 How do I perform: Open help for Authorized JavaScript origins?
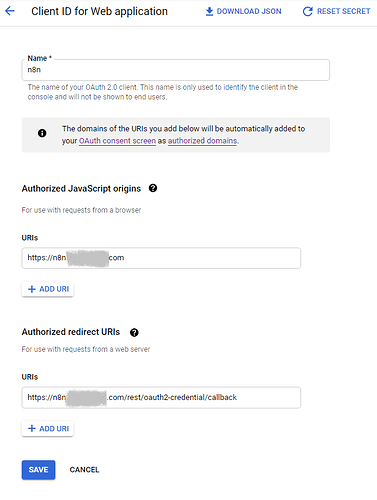pyautogui.click(x=153, y=188)
